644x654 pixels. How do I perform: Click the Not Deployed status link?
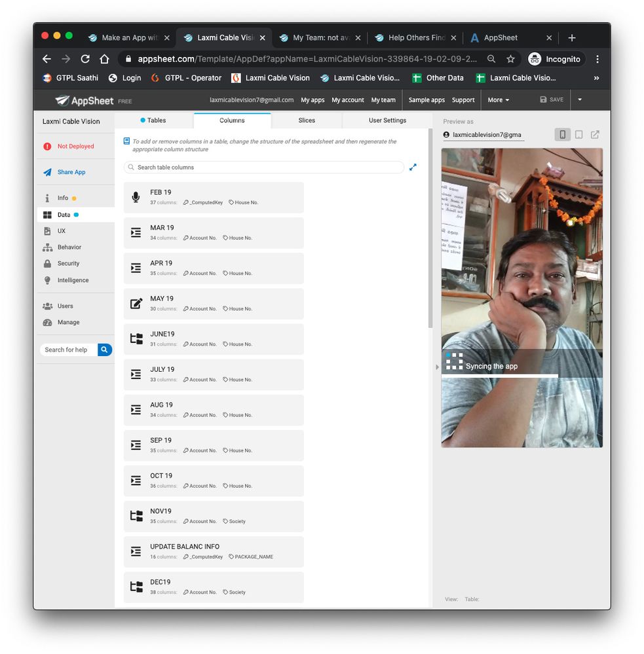[x=75, y=147]
